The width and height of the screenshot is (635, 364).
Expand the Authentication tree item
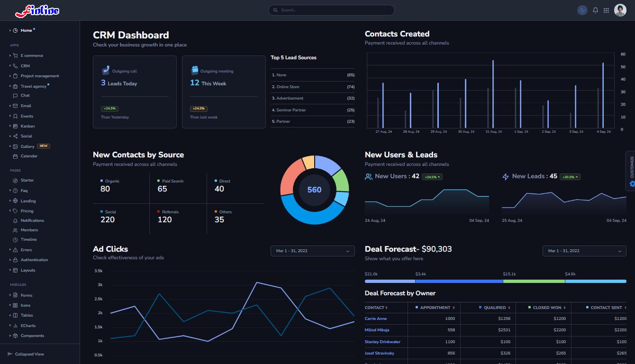(10, 260)
